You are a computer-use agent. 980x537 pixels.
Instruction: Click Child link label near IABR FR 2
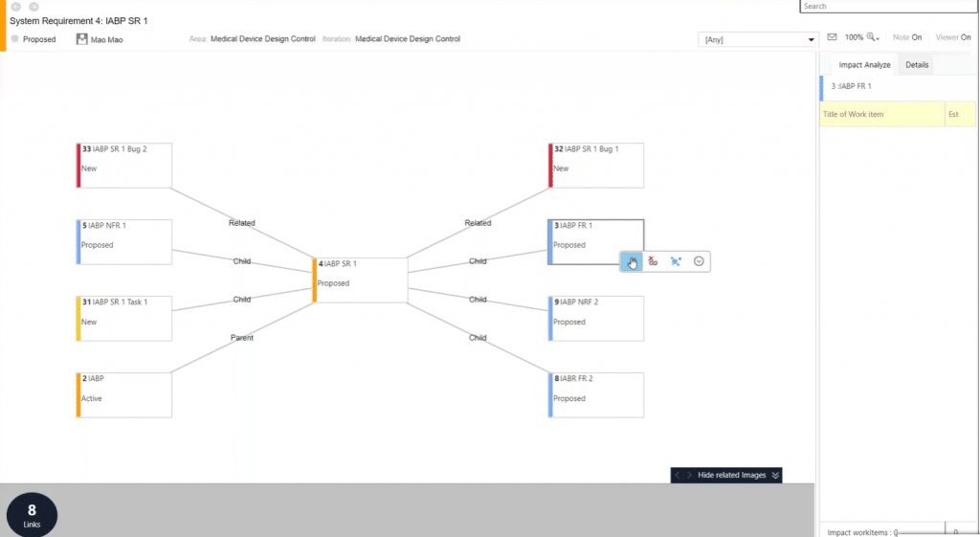click(x=479, y=338)
